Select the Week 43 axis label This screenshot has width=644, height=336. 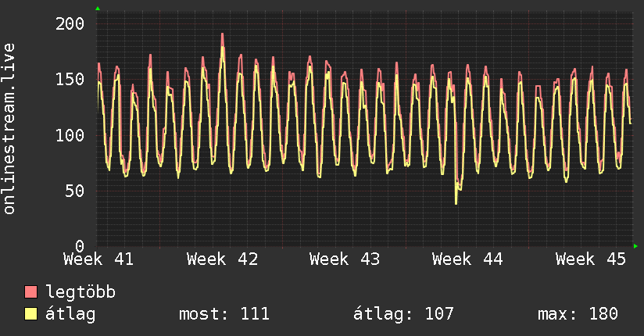(345, 259)
